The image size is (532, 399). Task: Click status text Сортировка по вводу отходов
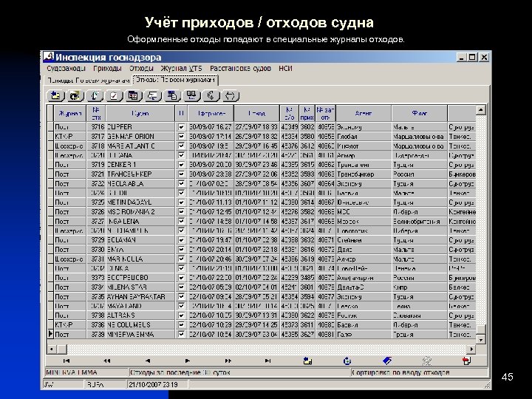coord(400,372)
